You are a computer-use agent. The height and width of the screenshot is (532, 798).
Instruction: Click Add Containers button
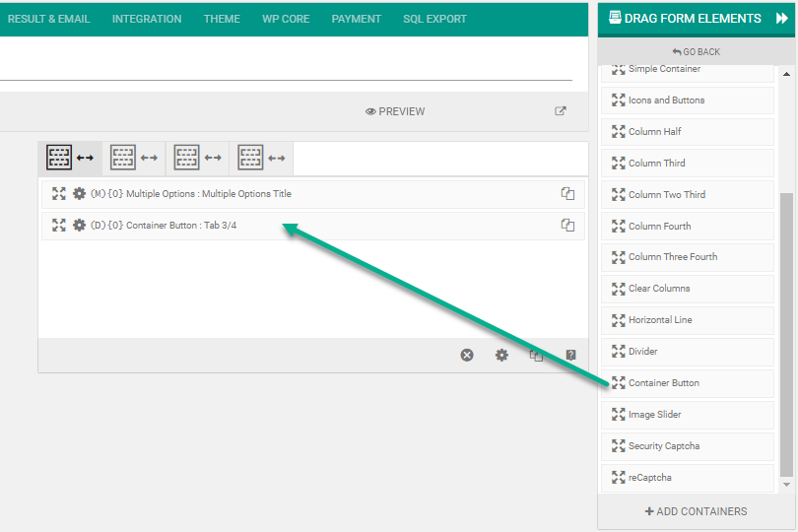click(x=696, y=511)
